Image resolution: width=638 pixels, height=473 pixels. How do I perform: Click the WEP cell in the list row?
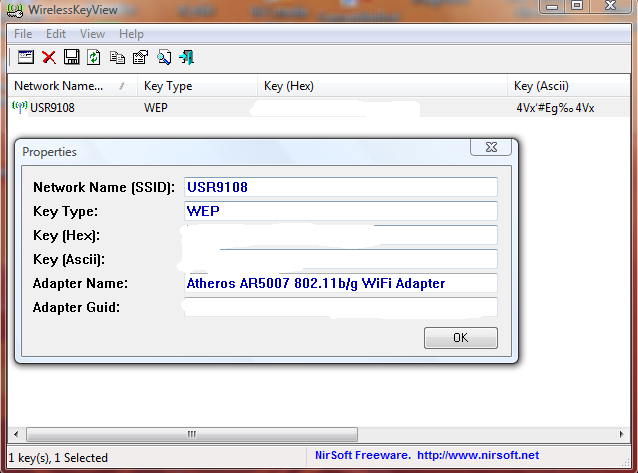[156, 108]
